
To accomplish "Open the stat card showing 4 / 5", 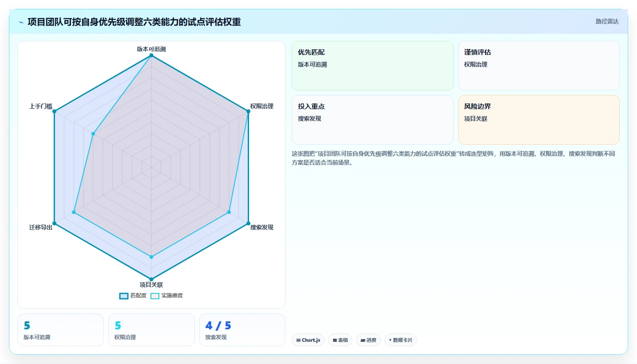I will click(x=242, y=330).
